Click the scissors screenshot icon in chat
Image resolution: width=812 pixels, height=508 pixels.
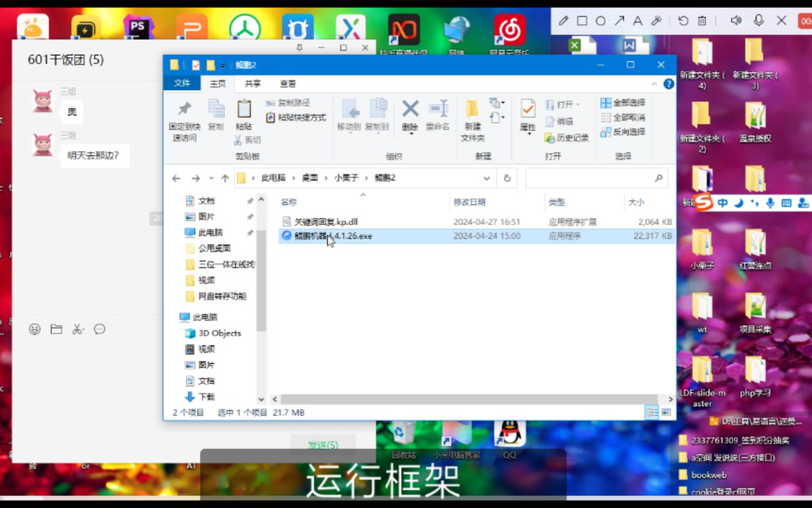click(78, 329)
